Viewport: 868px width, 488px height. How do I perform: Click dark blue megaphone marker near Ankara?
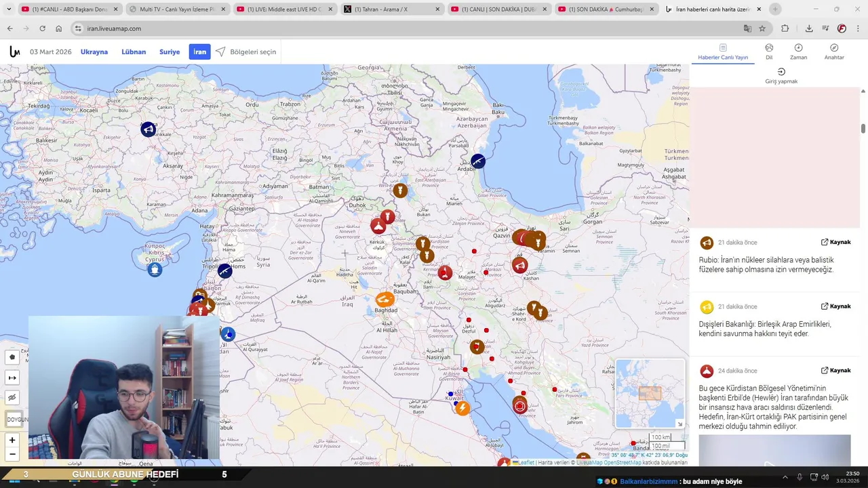click(149, 129)
